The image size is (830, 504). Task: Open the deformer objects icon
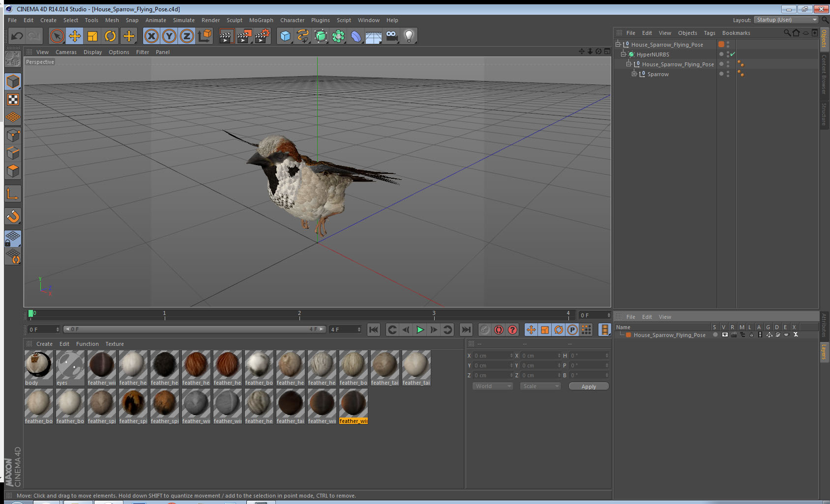pyautogui.click(x=356, y=36)
